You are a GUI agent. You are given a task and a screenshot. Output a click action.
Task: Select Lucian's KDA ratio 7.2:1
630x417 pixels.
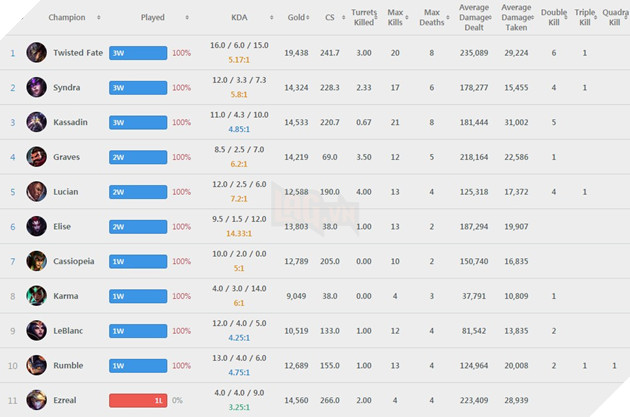[x=239, y=199]
